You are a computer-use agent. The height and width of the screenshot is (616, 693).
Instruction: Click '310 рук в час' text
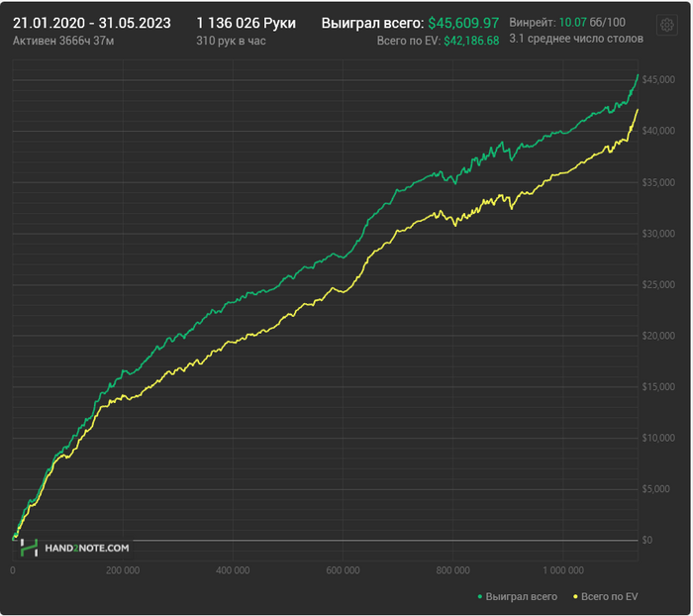pyautogui.click(x=231, y=42)
